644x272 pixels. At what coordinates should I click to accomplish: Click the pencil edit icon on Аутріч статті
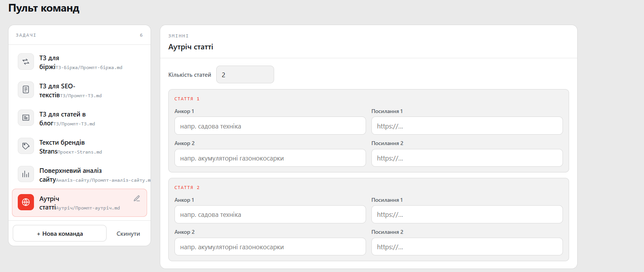[x=137, y=199]
